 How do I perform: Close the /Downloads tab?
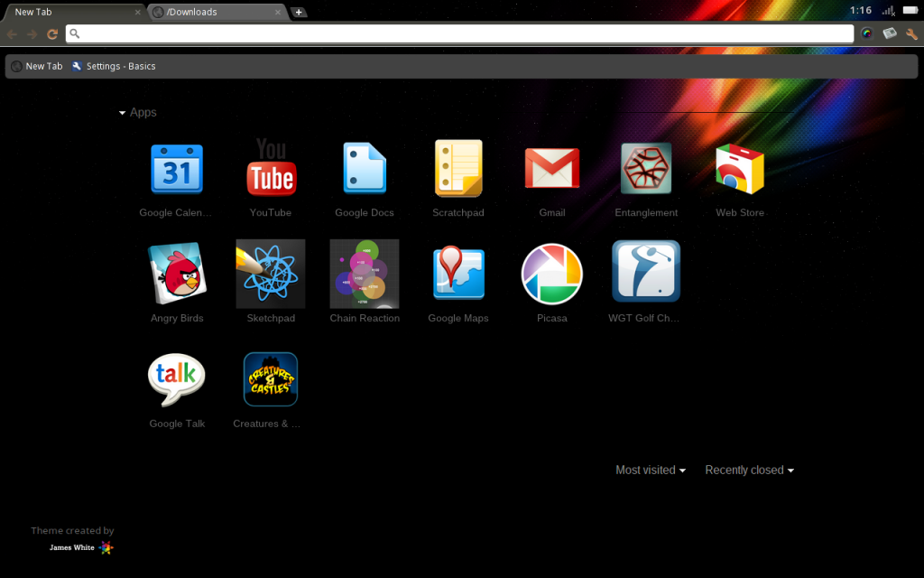278,12
